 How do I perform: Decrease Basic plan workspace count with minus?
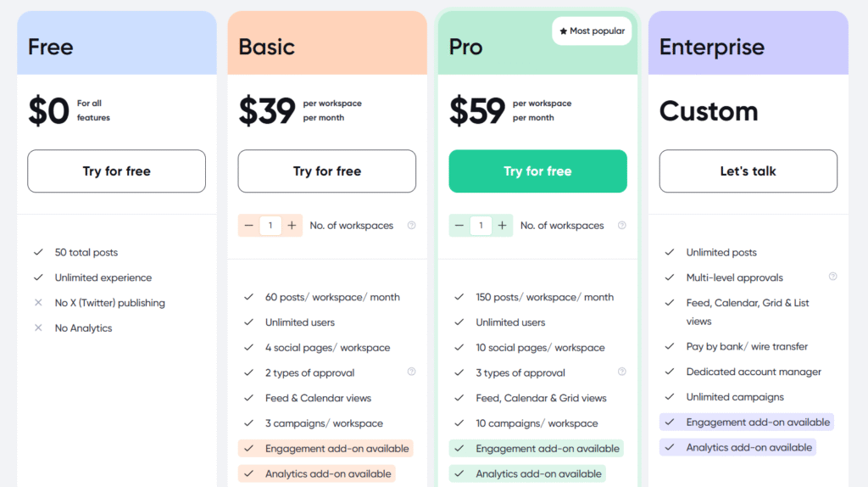click(x=248, y=226)
